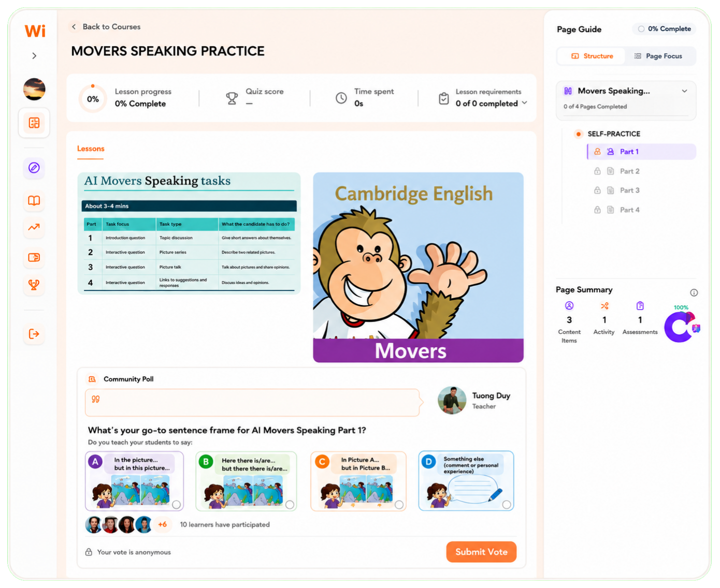Go Back to Courses
Viewport: 720px width, 588px height.
(x=106, y=27)
